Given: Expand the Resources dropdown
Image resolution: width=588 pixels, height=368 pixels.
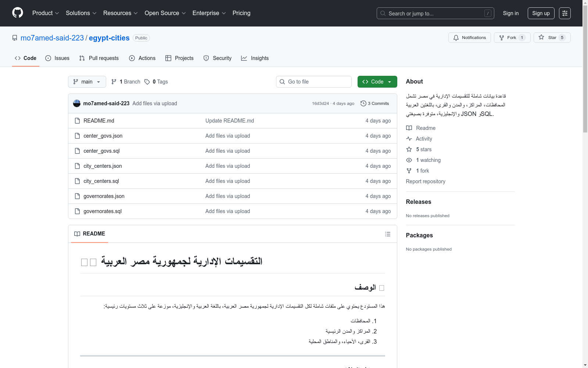Looking at the screenshot, I should [121, 13].
